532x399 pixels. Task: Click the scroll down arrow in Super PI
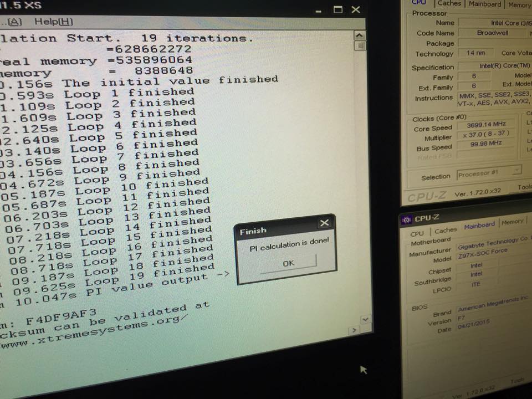(x=365, y=320)
